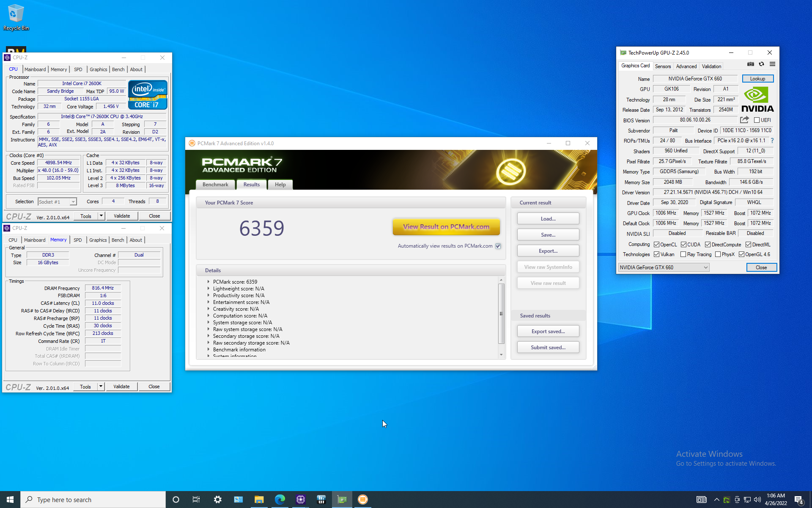The width and height of the screenshot is (812, 508).
Task: Toggle the Vulkan checkbox
Action: pyautogui.click(x=656, y=254)
